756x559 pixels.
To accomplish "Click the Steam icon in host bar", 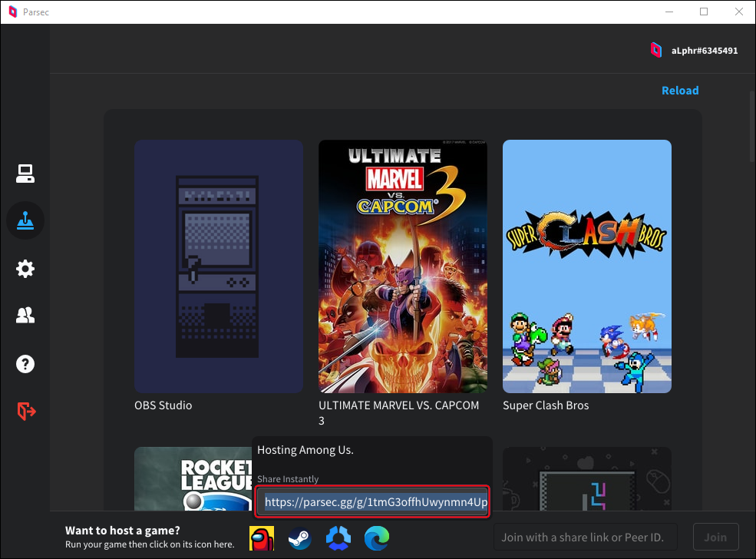I will [299, 537].
